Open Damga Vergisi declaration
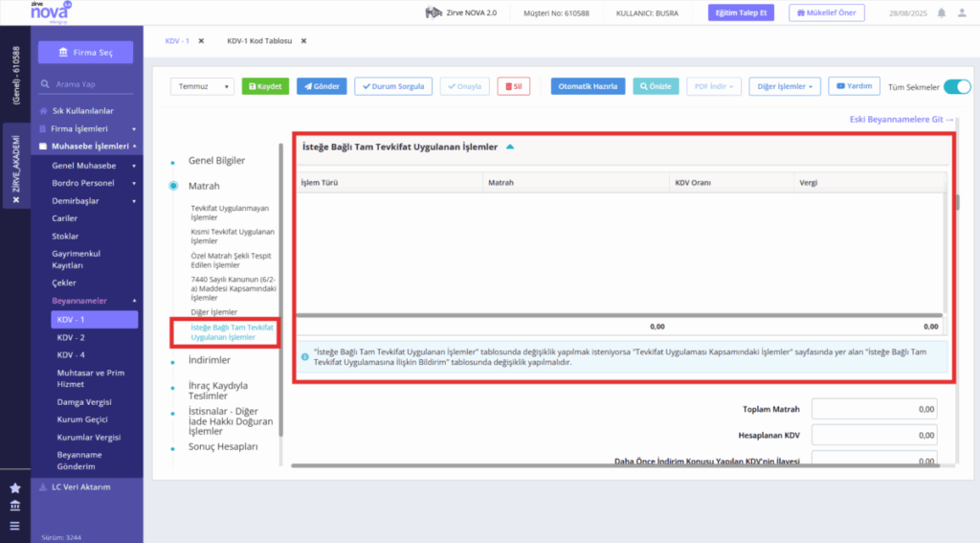The image size is (980, 543). 84,401
